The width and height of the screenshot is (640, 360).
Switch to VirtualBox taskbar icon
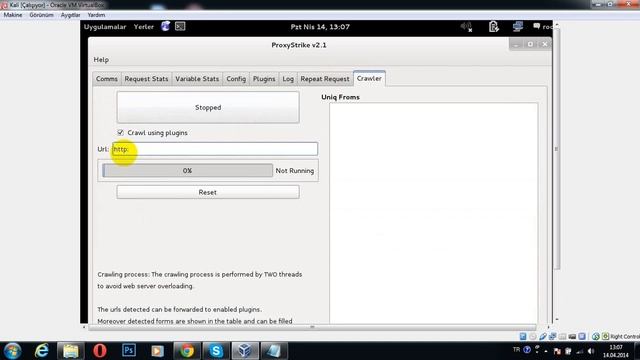pos(245,351)
